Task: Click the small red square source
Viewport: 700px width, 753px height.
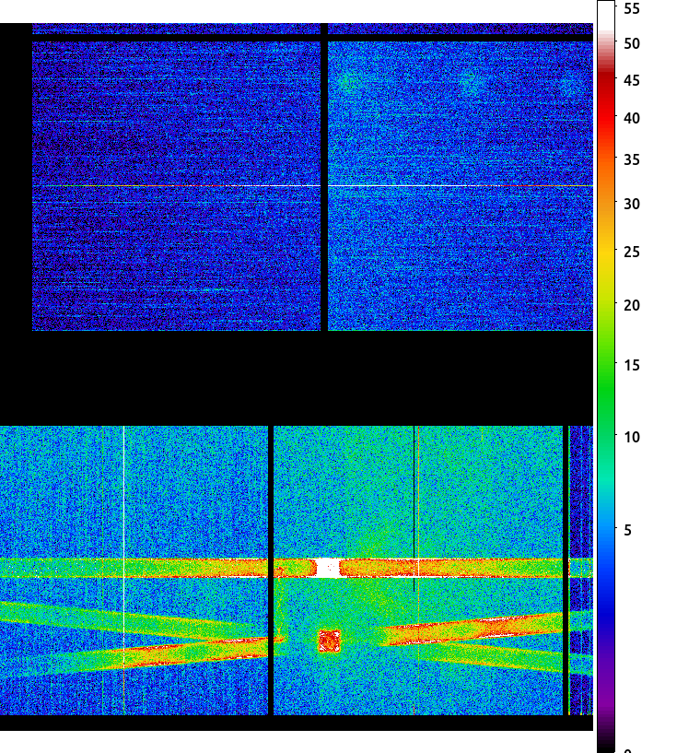Action: tap(329, 641)
